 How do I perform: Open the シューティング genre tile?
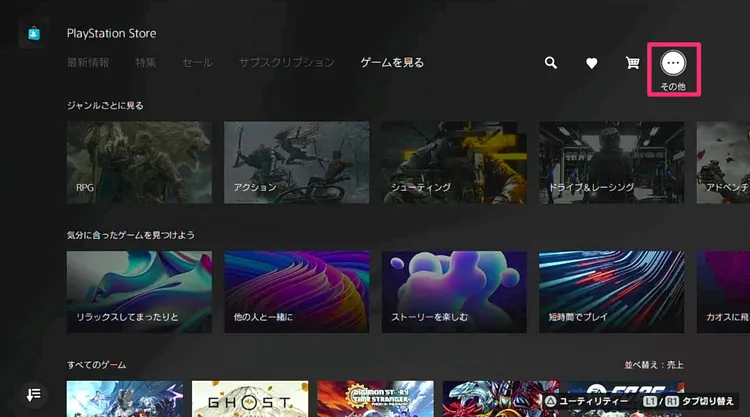454,162
